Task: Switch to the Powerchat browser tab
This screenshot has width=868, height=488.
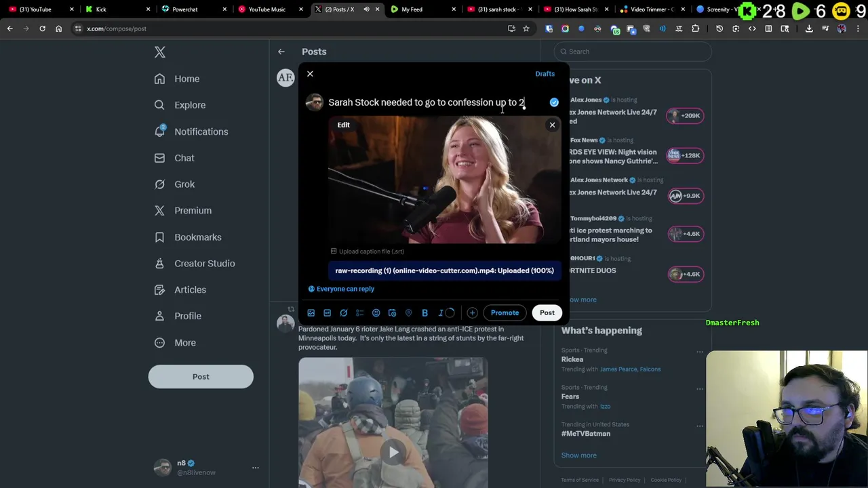Action: 194,9
